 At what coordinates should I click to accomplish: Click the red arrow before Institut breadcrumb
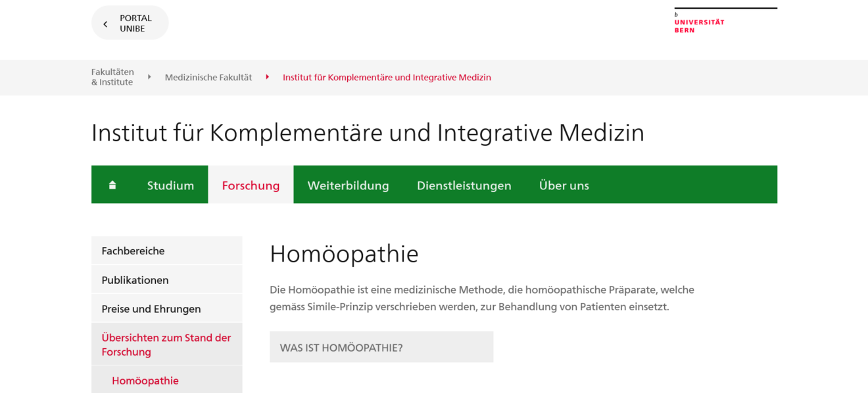click(267, 77)
